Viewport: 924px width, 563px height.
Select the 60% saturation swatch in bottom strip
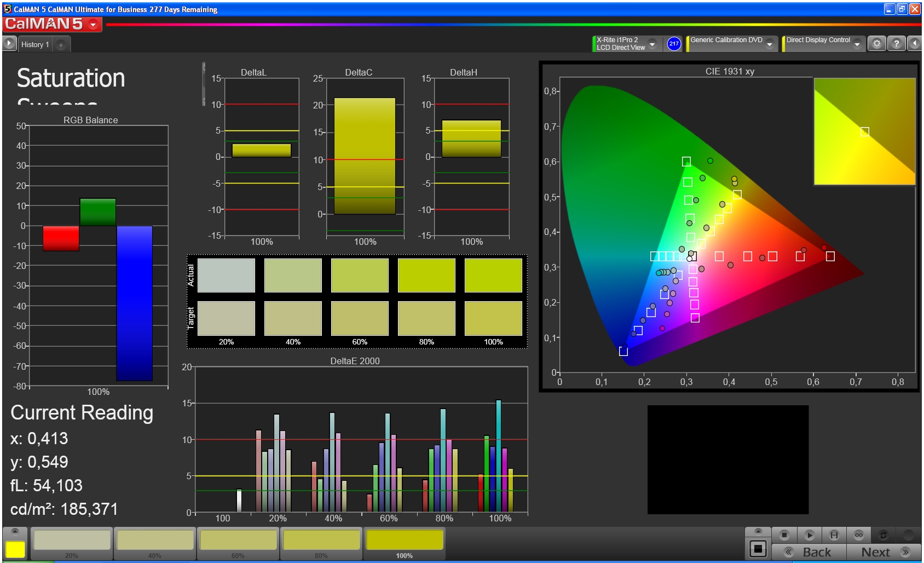[238, 543]
